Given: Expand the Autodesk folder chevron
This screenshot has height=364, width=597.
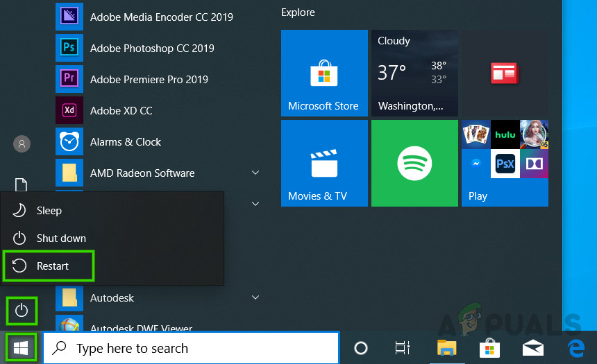Looking at the screenshot, I should coord(255,297).
